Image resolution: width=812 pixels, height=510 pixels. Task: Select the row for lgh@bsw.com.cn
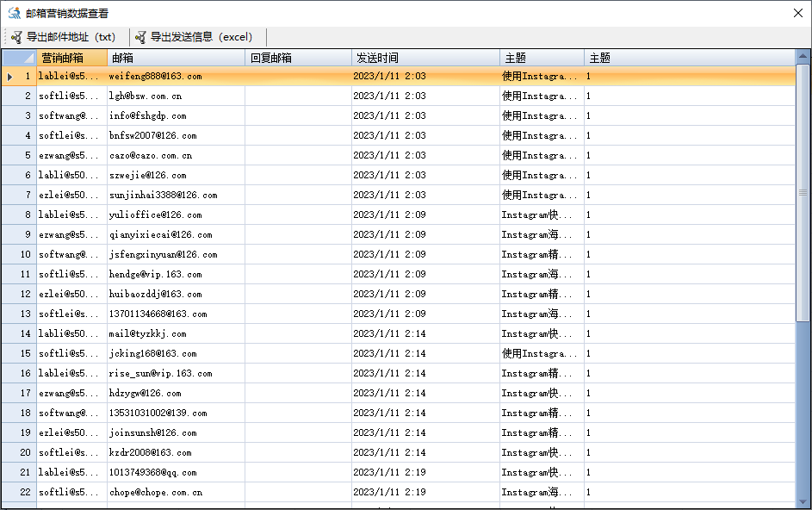pyautogui.click(x=172, y=96)
